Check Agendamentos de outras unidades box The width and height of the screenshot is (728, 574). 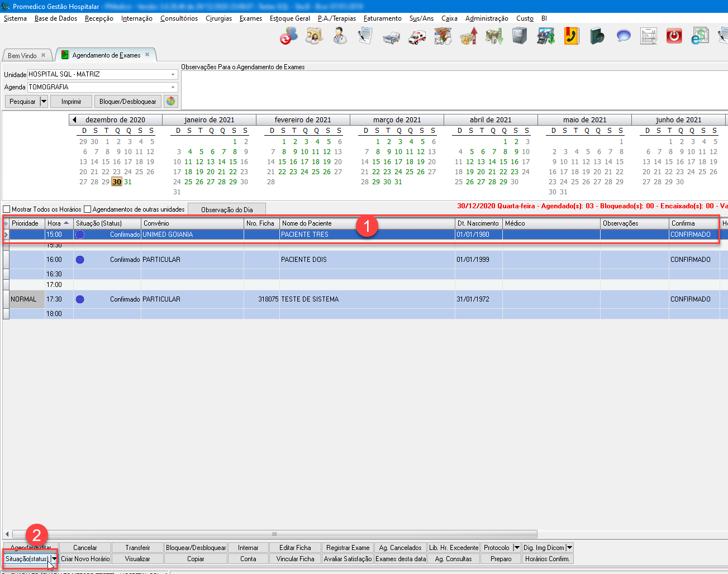click(x=88, y=209)
